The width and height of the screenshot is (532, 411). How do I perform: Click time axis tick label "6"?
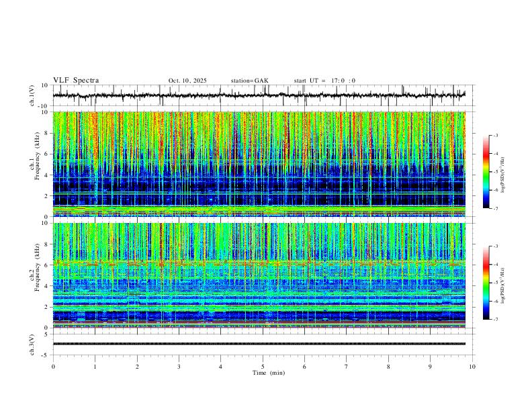point(304,367)
